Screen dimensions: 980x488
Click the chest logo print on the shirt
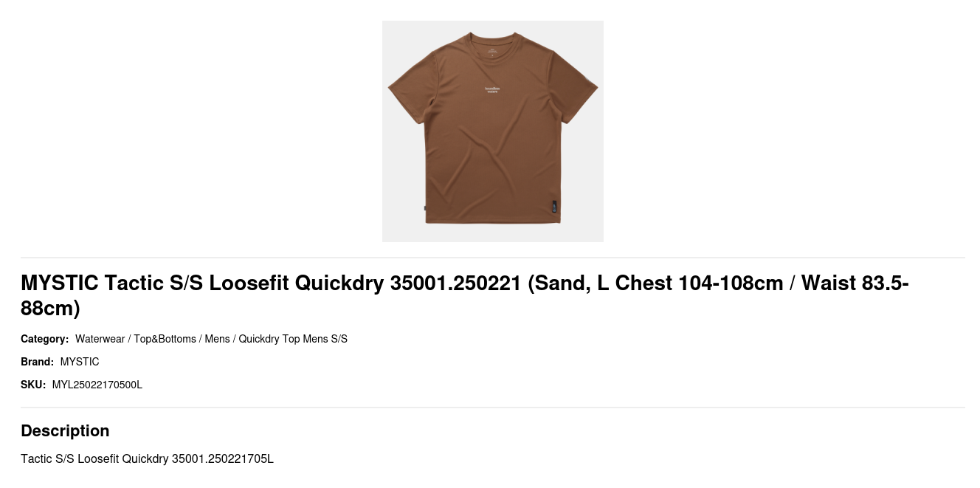(x=491, y=89)
